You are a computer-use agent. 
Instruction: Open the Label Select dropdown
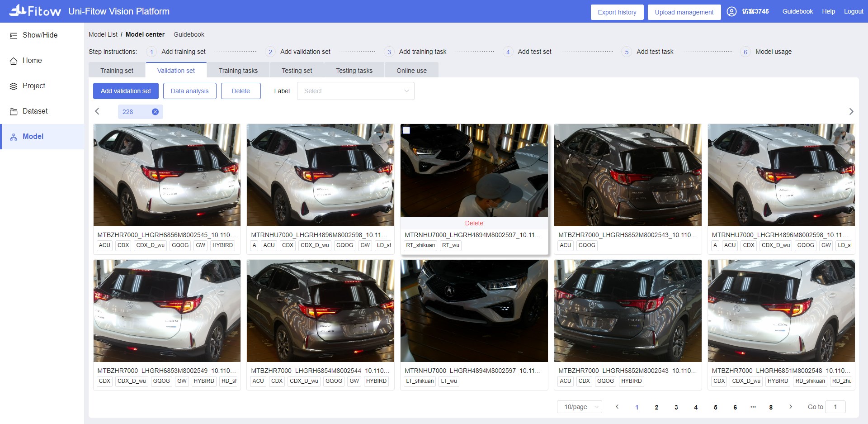pos(356,91)
